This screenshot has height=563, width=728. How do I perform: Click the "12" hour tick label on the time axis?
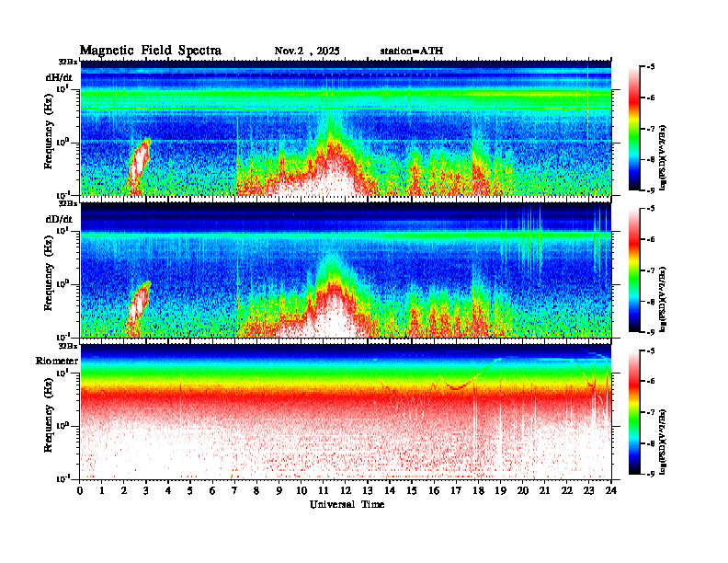click(x=346, y=490)
